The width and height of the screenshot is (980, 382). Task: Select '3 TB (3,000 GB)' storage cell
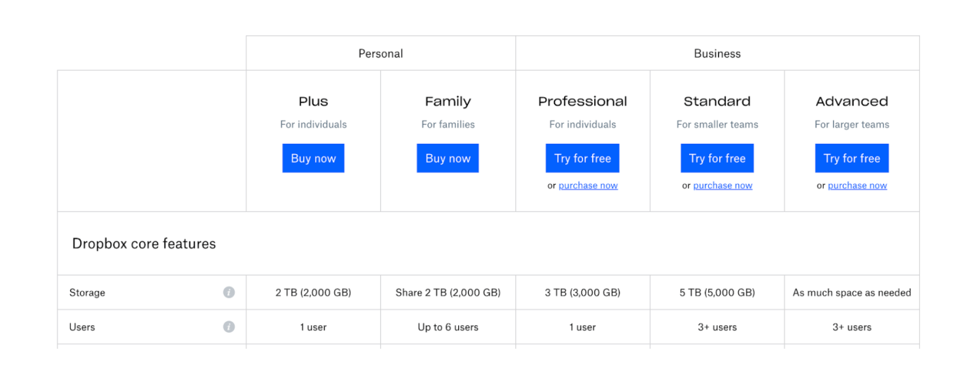tap(583, 293)
